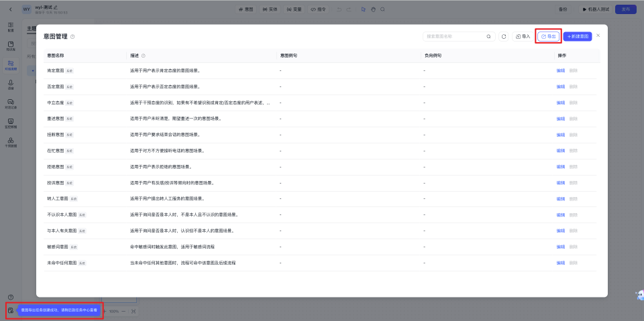Close the 意图管理 dialog
The image size is (644, 321).
(598, 35)
